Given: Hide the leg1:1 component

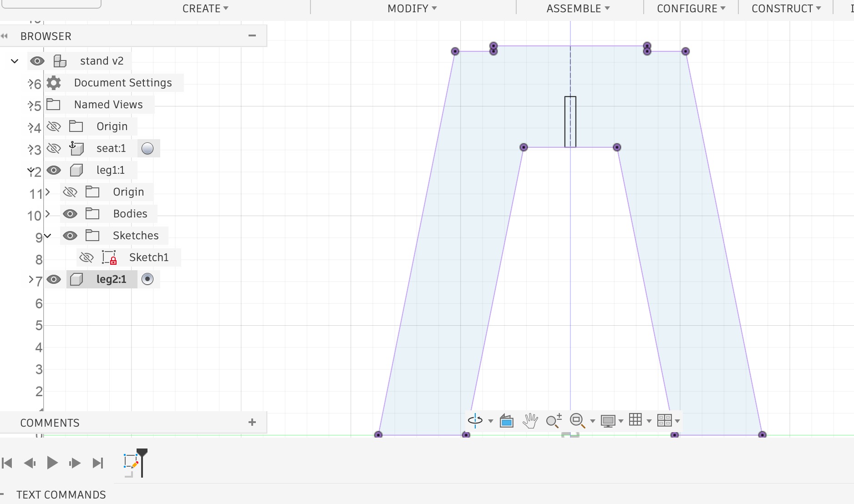Looking at the screenshot, I should click(x=54, y=170).
